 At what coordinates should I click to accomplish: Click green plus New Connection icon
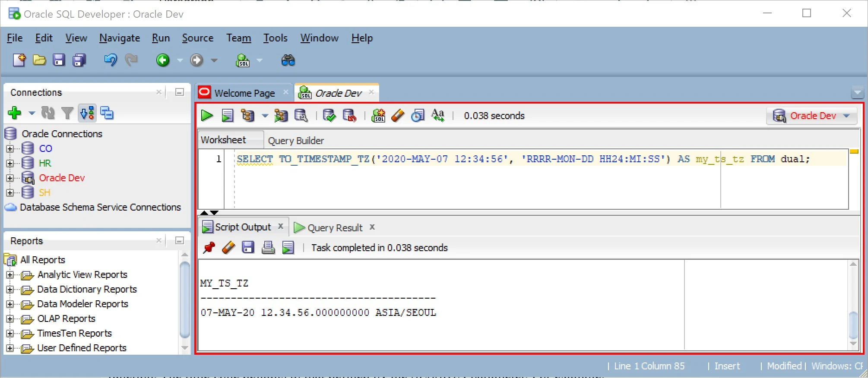point(15,113)
